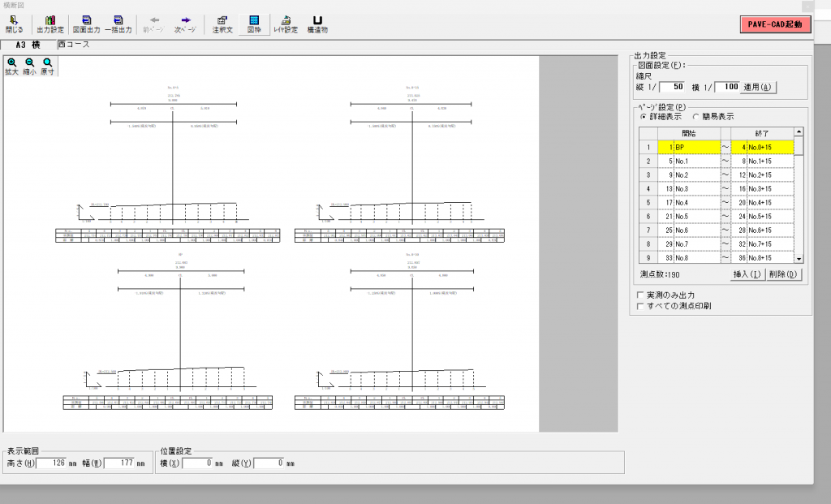Image resolution: width=831 pixels, height=504 pixels.
Task: Click the page list scroll down arrow
Action: click(799, 259)
